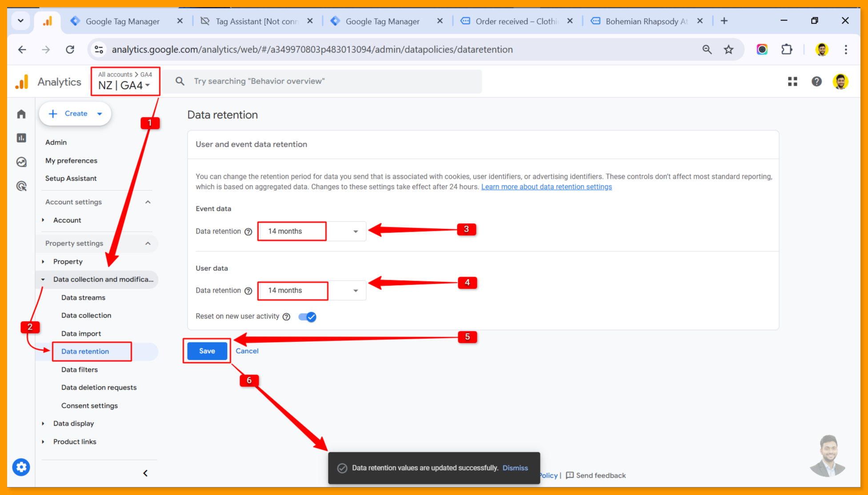Screen dimensions: 868x495
Task: Toggle Reset on new user activity switch
Action: [307, 317]
